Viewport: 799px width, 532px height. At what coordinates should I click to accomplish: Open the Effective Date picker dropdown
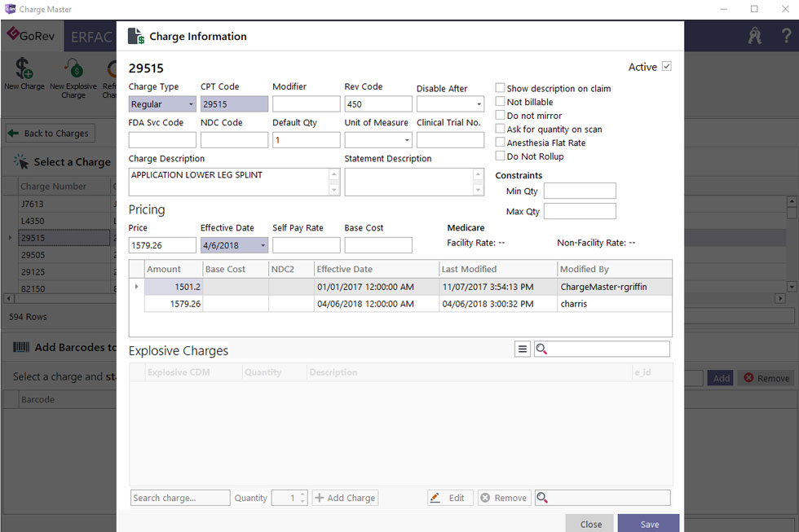pos(263,245)
